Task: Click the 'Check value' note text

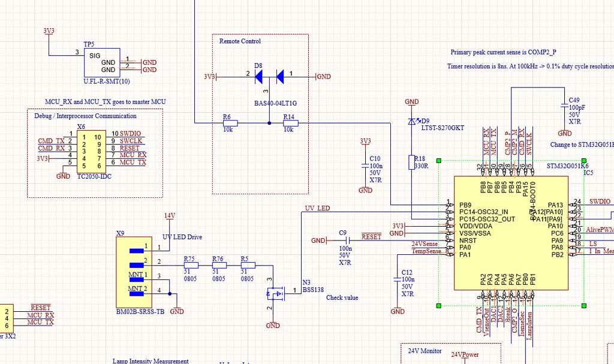Action: click(x=342, y=298)
